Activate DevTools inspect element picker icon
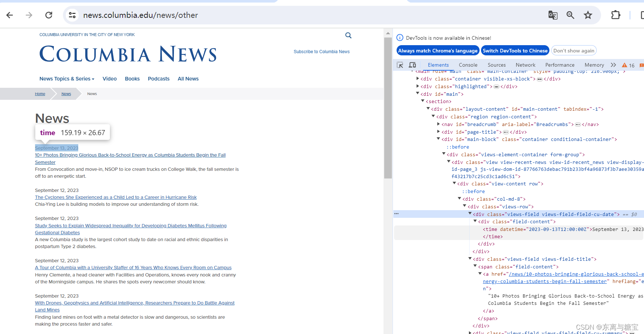The height and width of the screenshot is (334, 644). (x=400, y=65)
